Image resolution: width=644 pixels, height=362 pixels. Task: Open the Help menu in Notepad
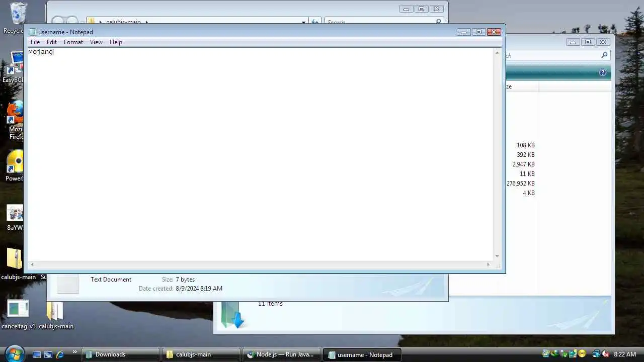(x=116, y=42)
